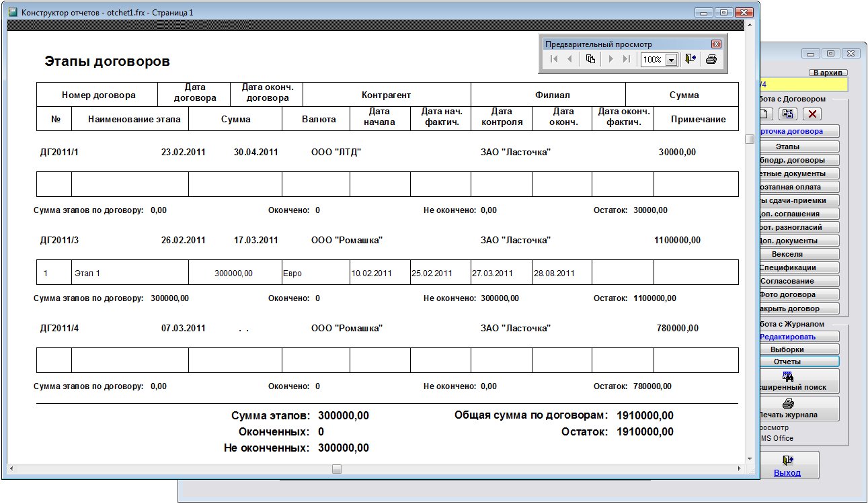868x504 pixels.
Task: Click the horizontal scrollbar thumb at bottom
Action: [x=337, y=469]
